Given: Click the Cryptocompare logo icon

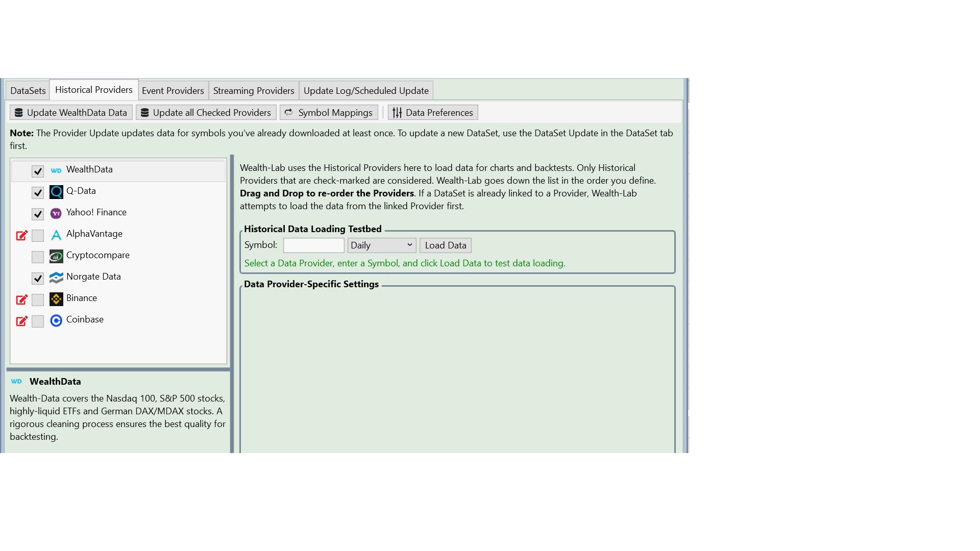Looking at the screenshot, I should click(x=56, y=256).
